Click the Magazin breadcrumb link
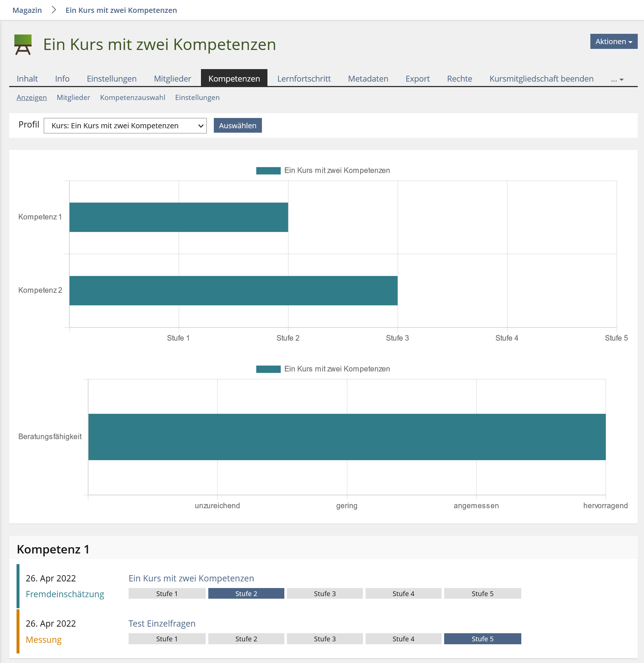This screenshot has width=644, height=663. coord(27,10)
